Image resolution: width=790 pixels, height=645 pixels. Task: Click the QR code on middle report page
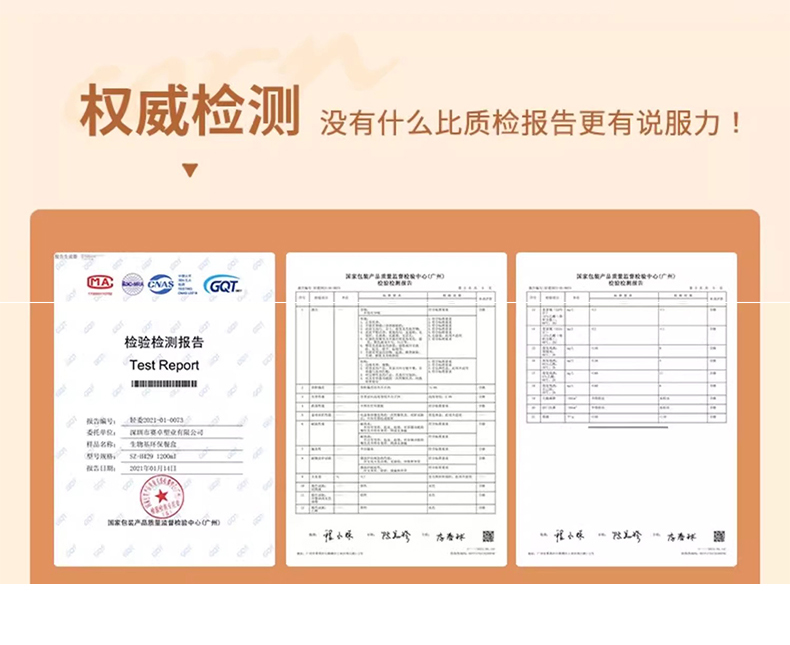487,536
